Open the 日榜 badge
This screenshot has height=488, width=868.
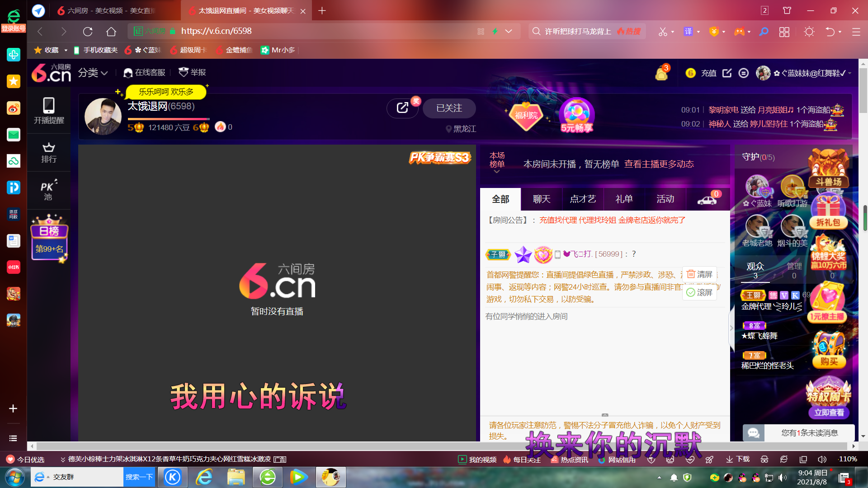49,239
